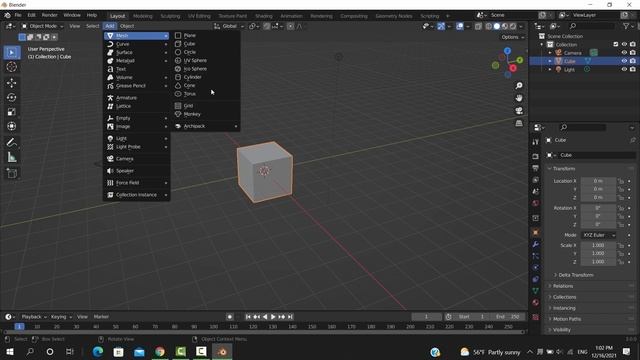Screen dimensions: 640x360
Task: Click the Location X value field
Action: point(598,181)
